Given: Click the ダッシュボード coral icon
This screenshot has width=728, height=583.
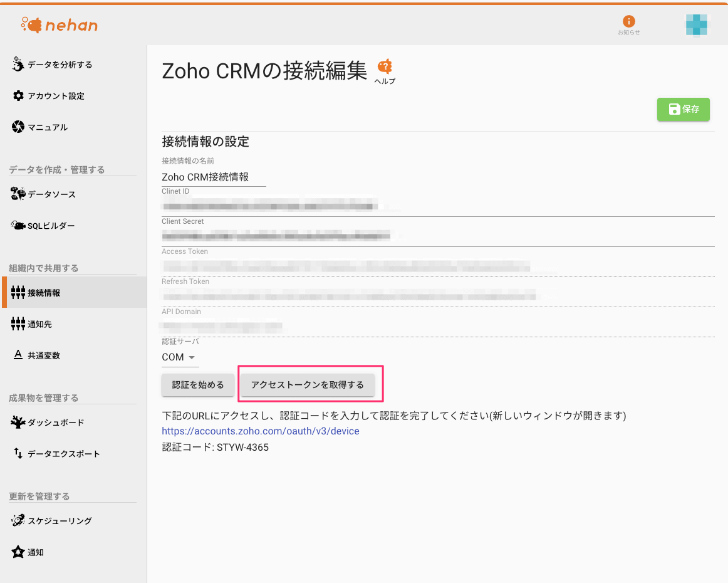Looking at the screenshot, I should pos(18,423).
